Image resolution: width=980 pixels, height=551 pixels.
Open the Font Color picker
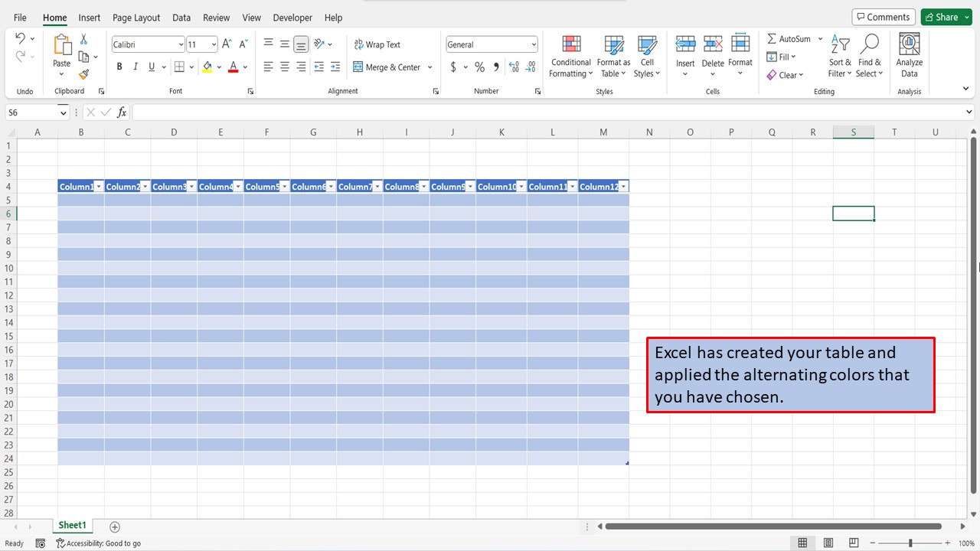point(244,67)
